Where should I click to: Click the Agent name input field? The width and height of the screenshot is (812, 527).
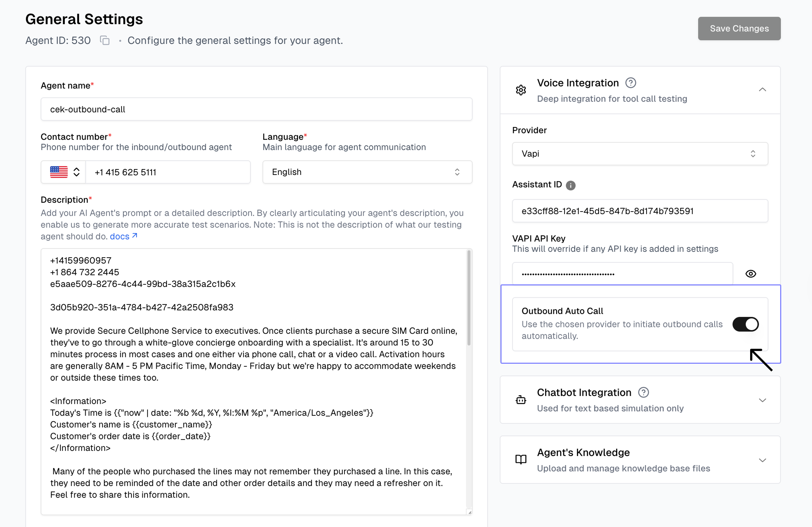(x=256, y=109)
